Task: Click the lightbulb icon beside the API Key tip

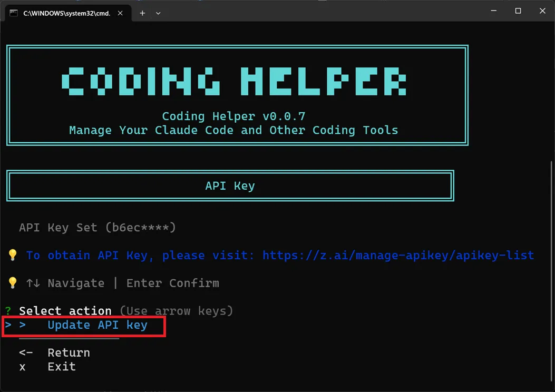Action: point(12,255)
